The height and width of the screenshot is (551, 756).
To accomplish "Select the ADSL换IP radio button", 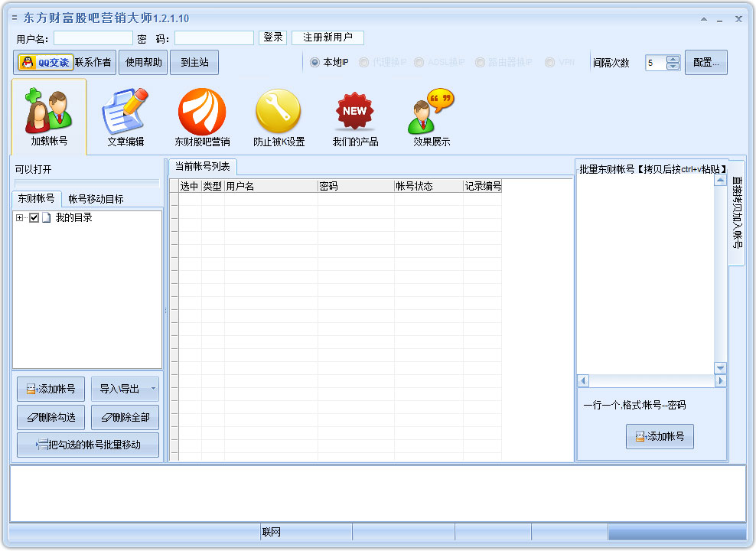I will pyautogui.click(x=419, y=62).
